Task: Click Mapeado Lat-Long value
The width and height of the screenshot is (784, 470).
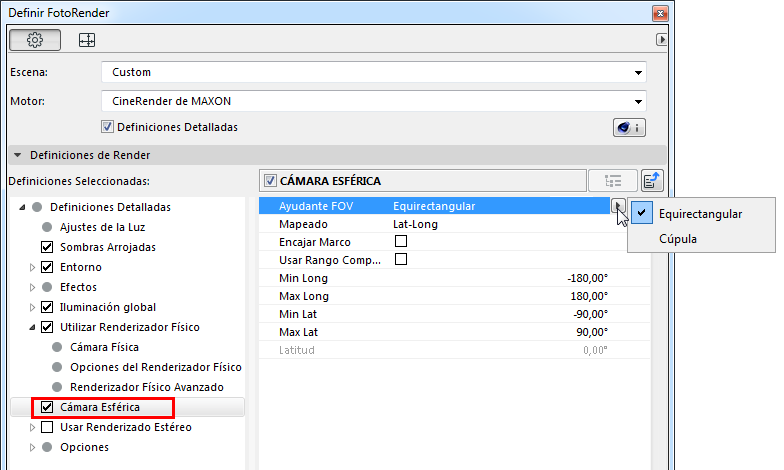Action: (x=416, y=224)
